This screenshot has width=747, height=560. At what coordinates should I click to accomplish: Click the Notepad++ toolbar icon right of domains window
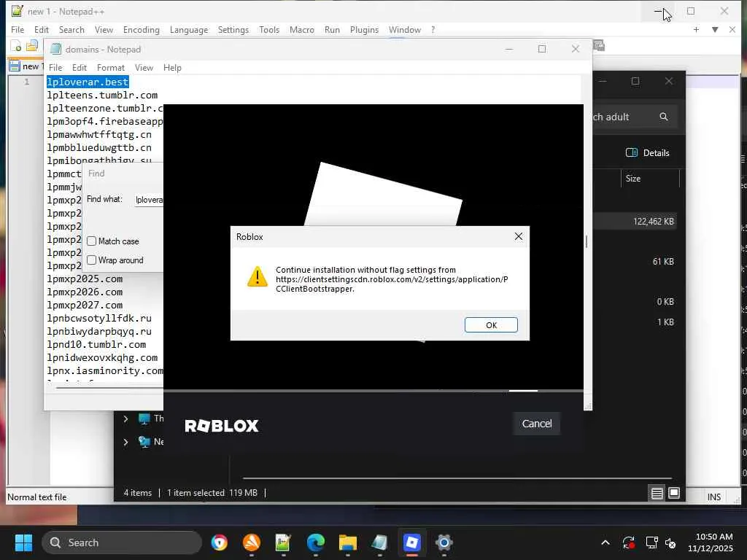[599, 46]
